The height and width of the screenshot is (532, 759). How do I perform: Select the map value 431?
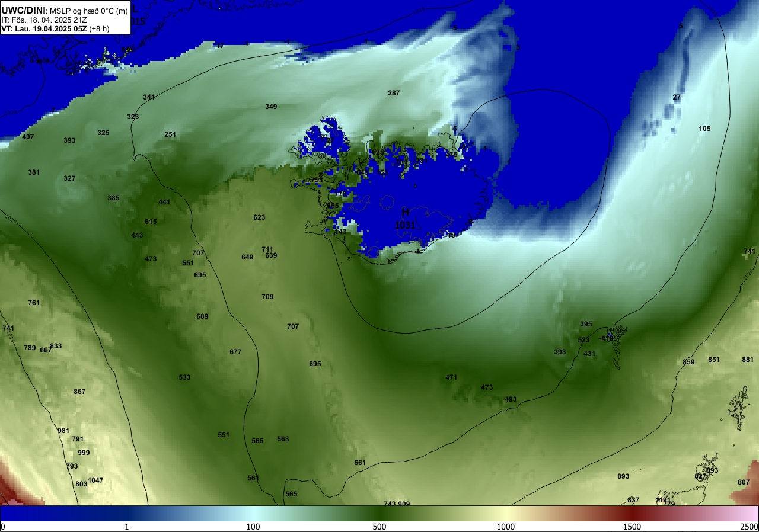(589, 354)
